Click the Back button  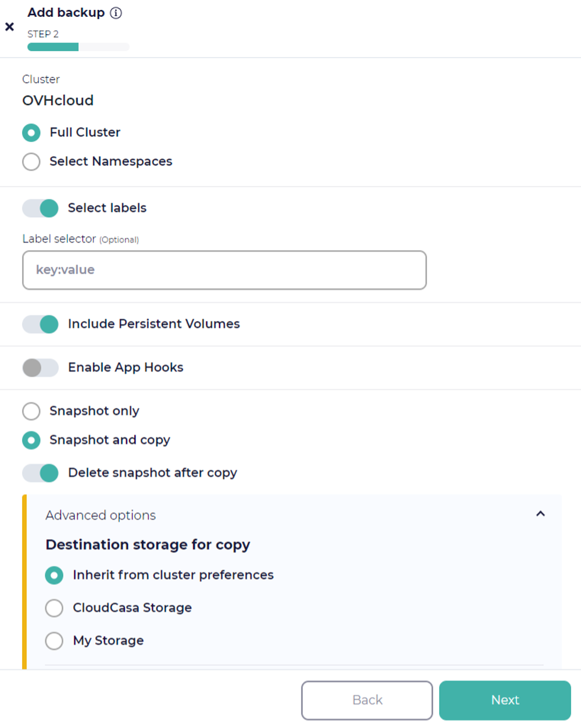(x=367, y=700)
